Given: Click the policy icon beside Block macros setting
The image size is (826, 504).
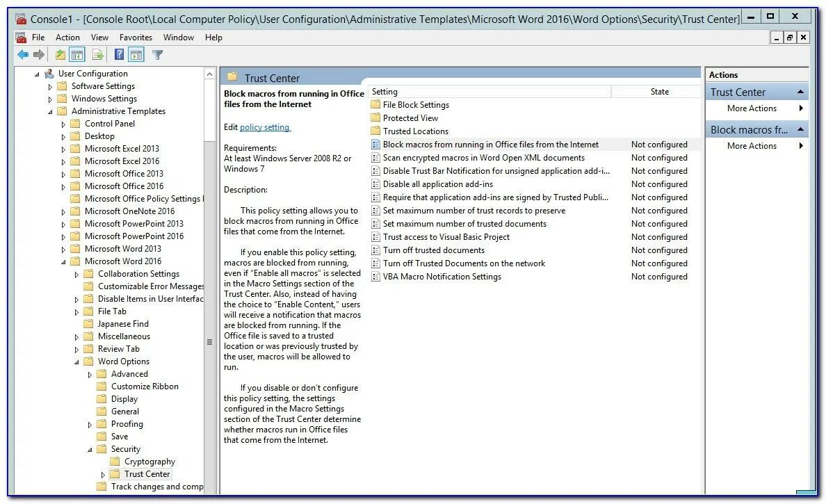Looking at the screenshot, I should click(x=375, y=145).
